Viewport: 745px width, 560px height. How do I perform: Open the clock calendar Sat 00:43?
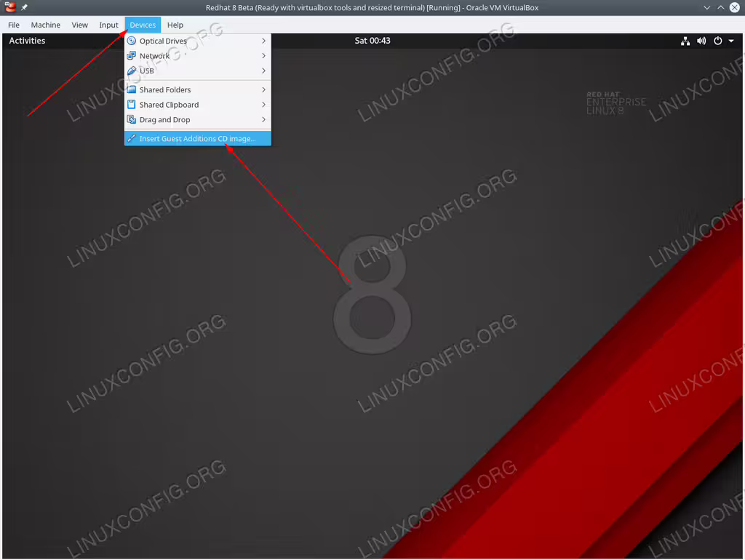(372, 41)
